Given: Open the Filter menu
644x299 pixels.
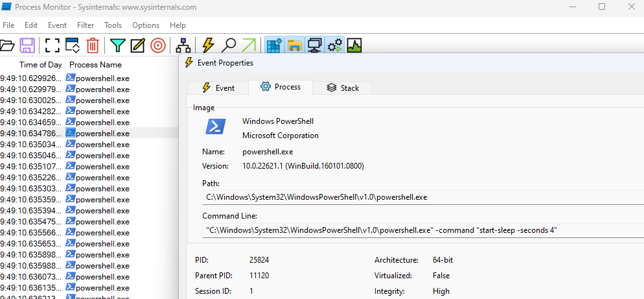Looking at the screenshot, I should 86,25.
